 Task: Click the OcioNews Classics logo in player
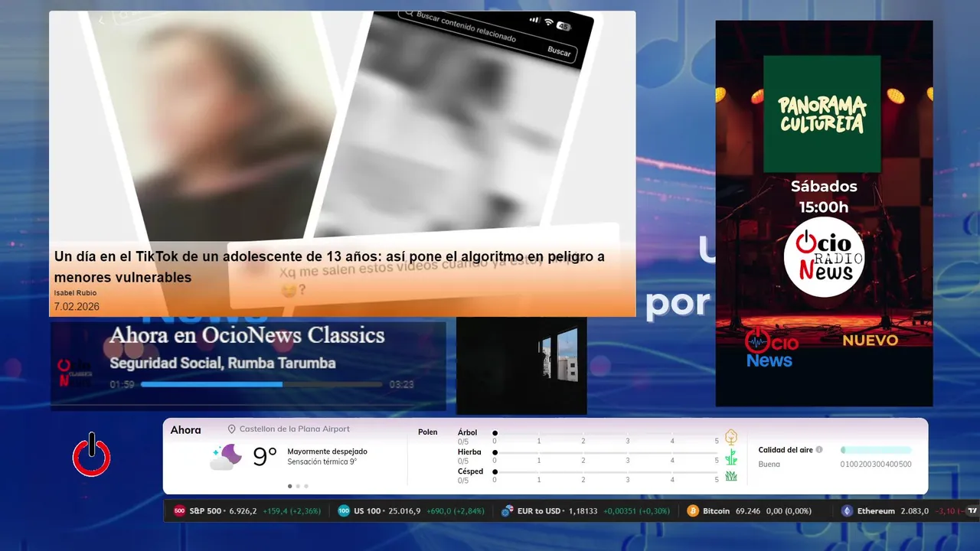(x=75, y=373)
